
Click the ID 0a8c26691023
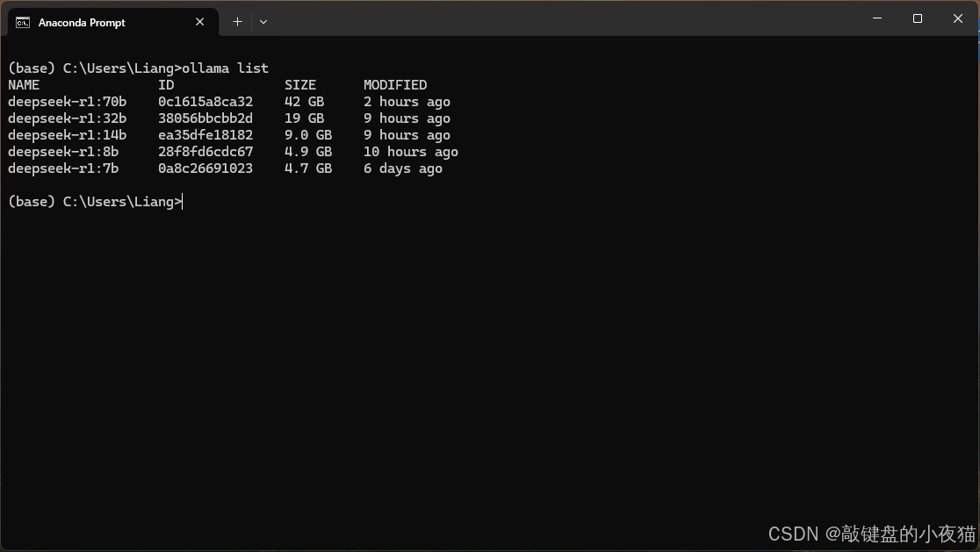click(205, 168)
